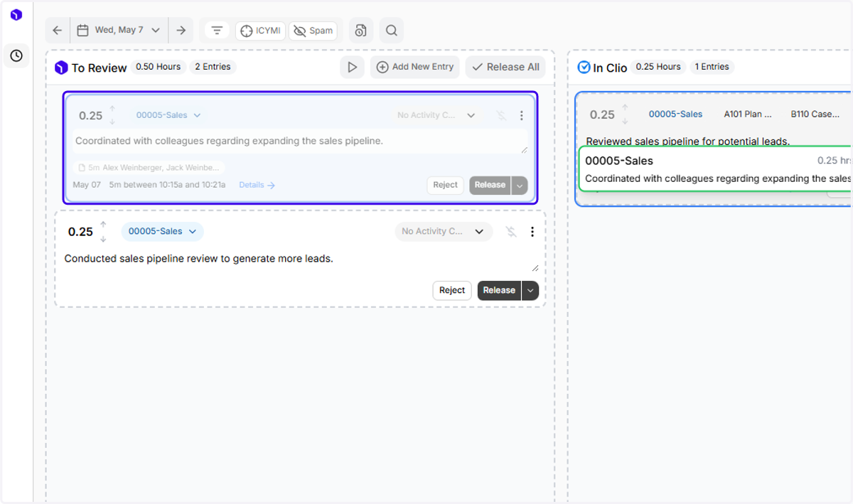
Task: Open the Details link
Action: (257, 185)
